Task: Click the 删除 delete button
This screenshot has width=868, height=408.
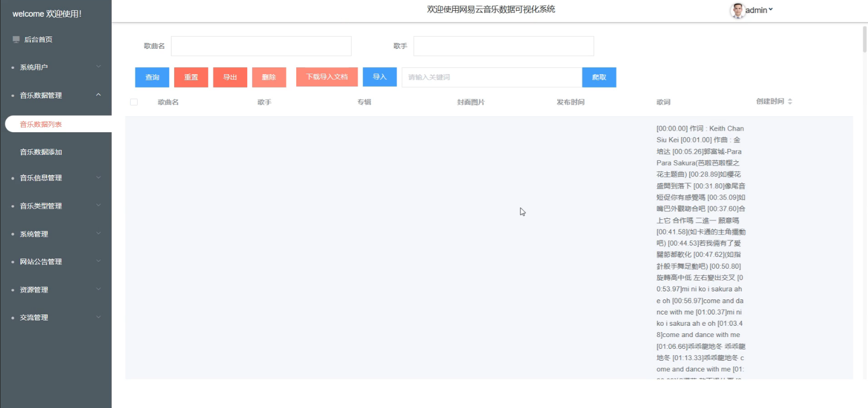Action: point(269,77)
